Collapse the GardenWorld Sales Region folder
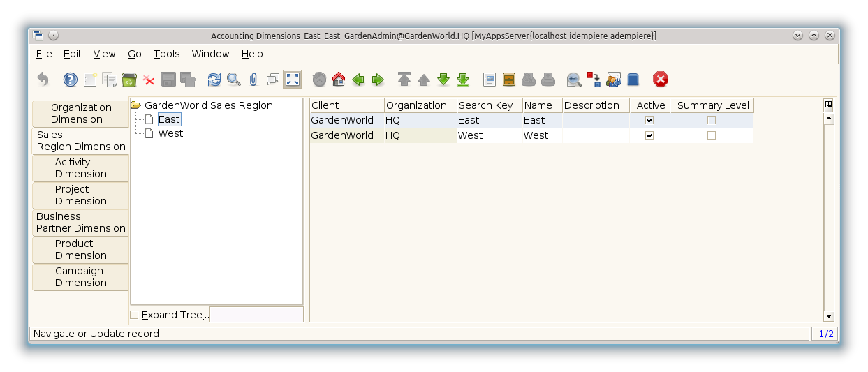The width and height of the screenshot is (868, 372). [x=136, y=105]
